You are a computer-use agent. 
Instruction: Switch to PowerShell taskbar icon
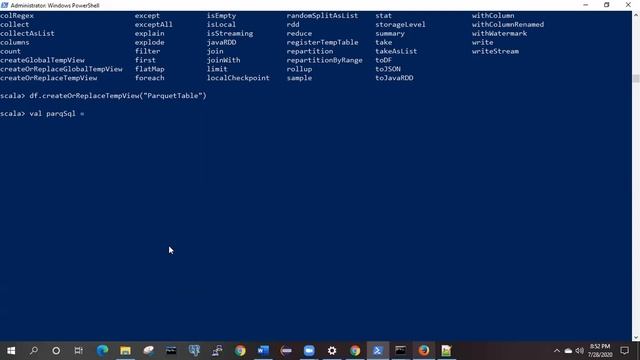[378, 351]
